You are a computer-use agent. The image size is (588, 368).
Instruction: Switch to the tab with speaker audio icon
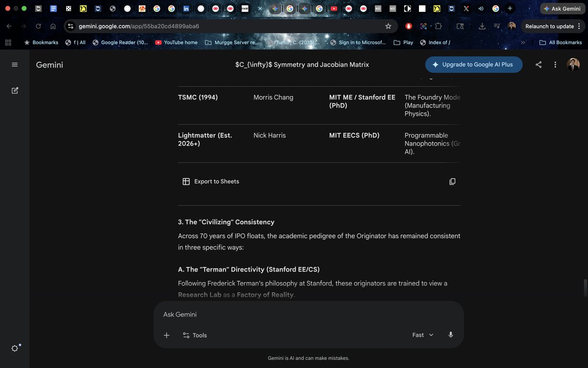coord(481,9)
